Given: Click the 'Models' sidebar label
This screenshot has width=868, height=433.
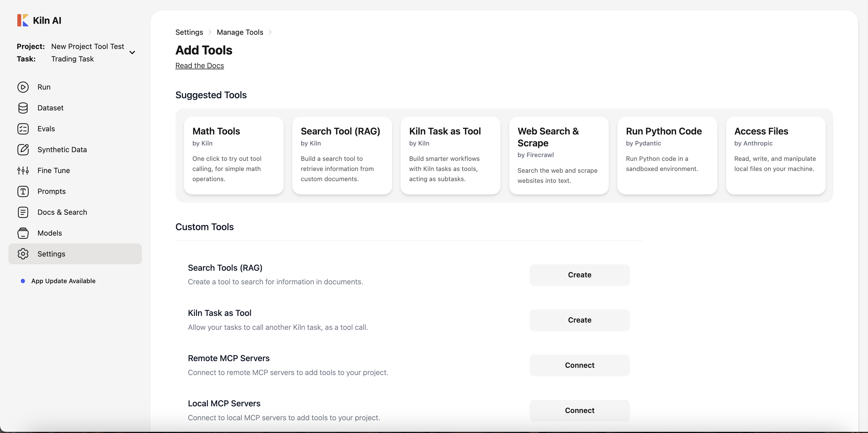Looking at the screenshot, I should tap(50, 233).
